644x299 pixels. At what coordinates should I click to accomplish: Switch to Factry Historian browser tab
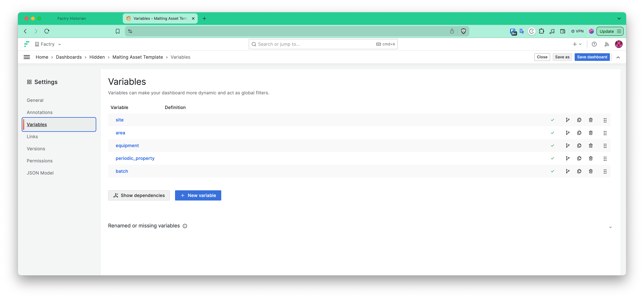point(72,18)
